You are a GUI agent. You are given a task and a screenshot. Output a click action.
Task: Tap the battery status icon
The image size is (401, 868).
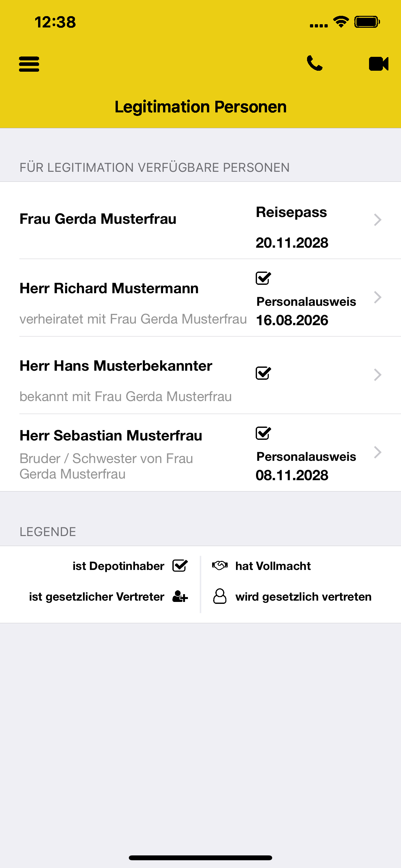pyautogui.click(x=367, y=22)
